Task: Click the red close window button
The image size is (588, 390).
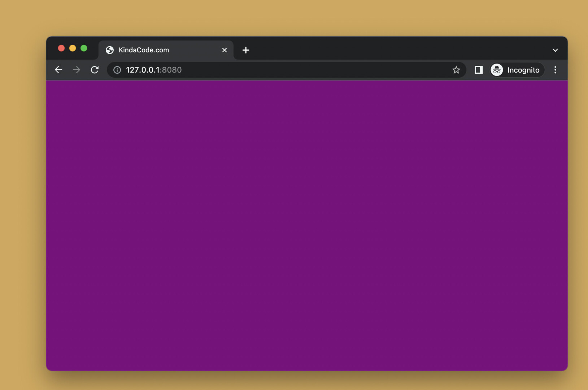Action: click(x=61, y=48)
